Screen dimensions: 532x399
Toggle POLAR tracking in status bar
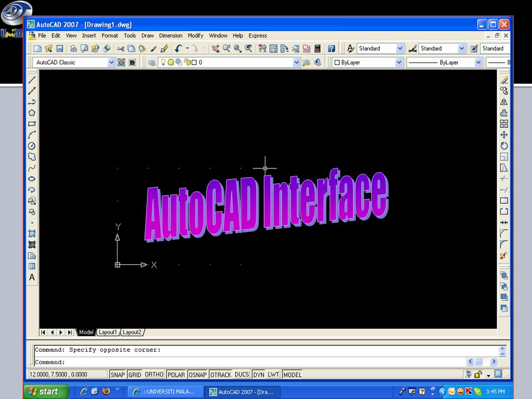[176, 375]
